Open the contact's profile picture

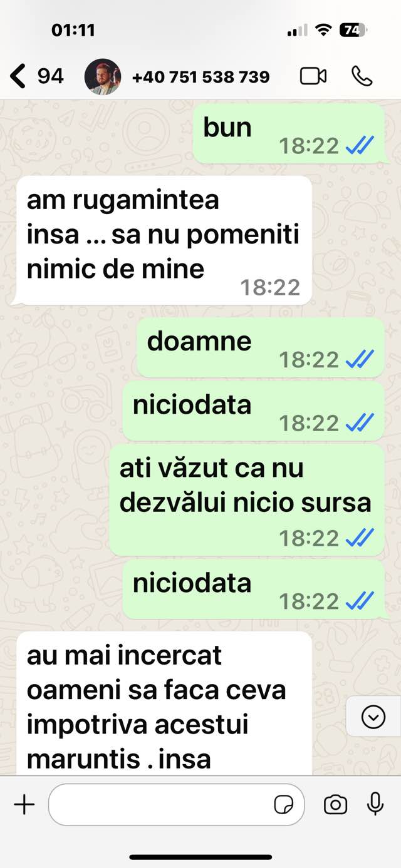coord(103,76)
